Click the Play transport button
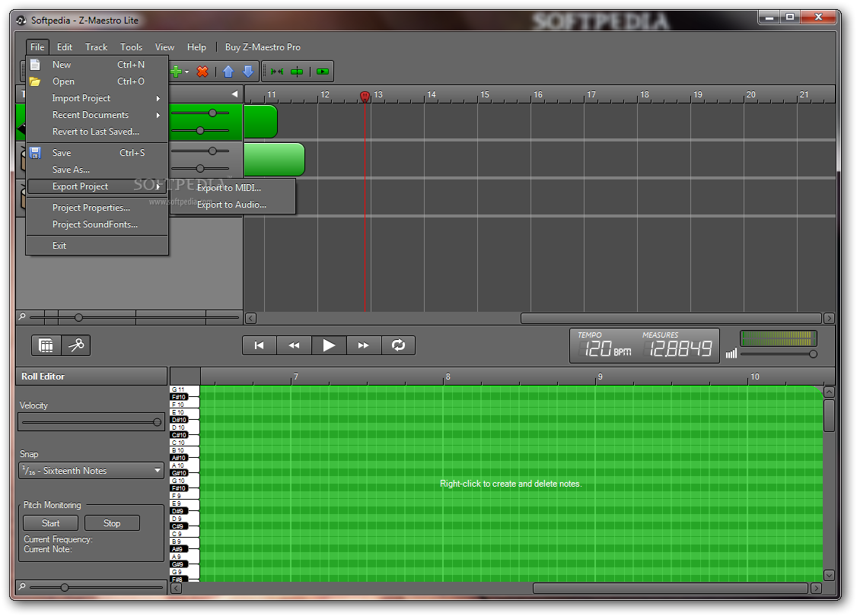This screenshot has width=857, height=616. pyautogui.click(x=329, y=345)
